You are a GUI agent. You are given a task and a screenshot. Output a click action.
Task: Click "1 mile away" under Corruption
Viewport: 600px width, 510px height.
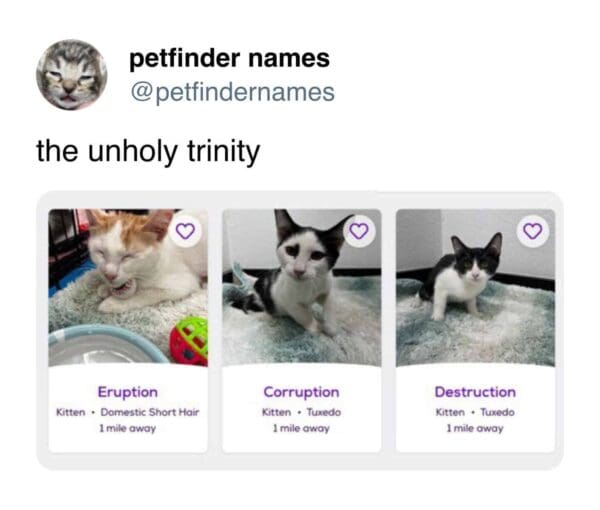[301, 428]
